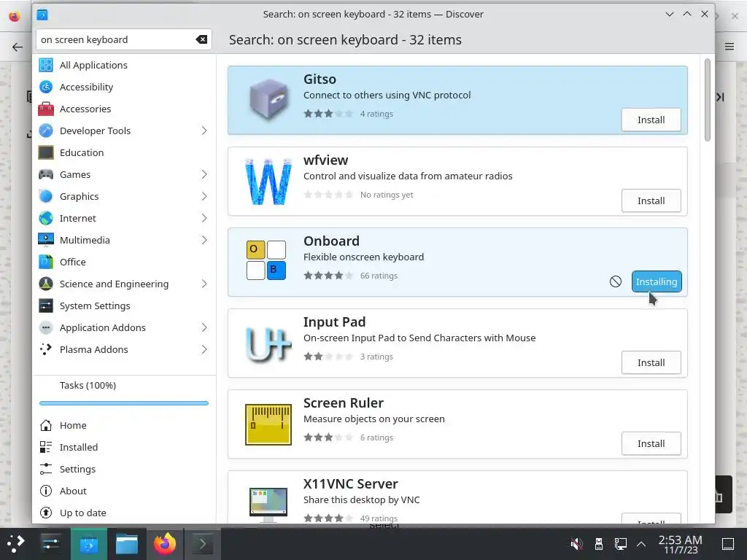Open Developer Tools category
The image size is (747, 560).
(124, 131)
